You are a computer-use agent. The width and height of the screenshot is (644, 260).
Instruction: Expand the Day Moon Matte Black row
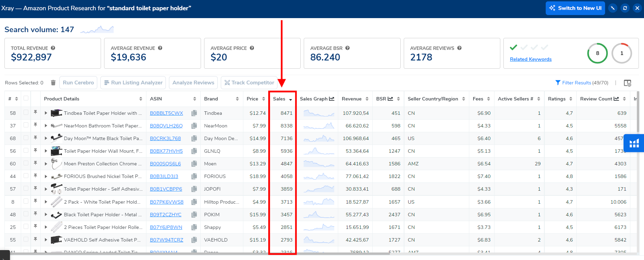46,138
